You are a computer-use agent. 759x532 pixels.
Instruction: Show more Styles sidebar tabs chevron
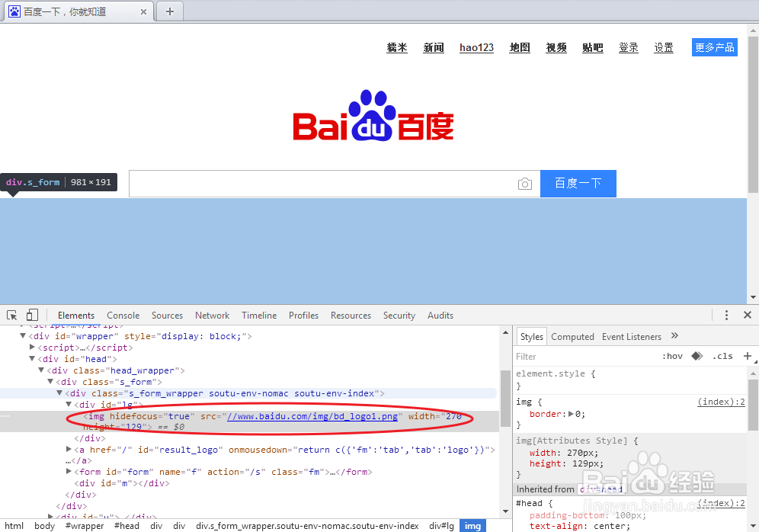point(674,336)
